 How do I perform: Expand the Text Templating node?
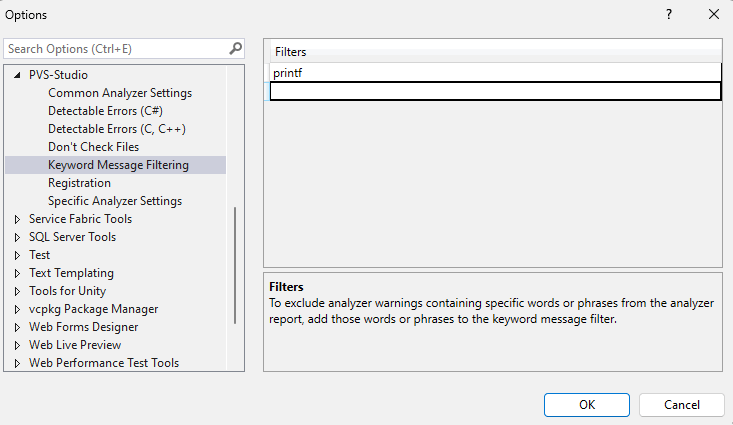(x=17, y=273)
